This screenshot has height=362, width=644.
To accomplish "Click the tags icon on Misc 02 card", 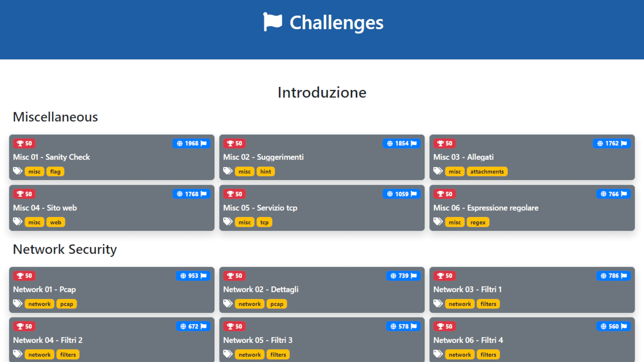I will tap(228, 171).
